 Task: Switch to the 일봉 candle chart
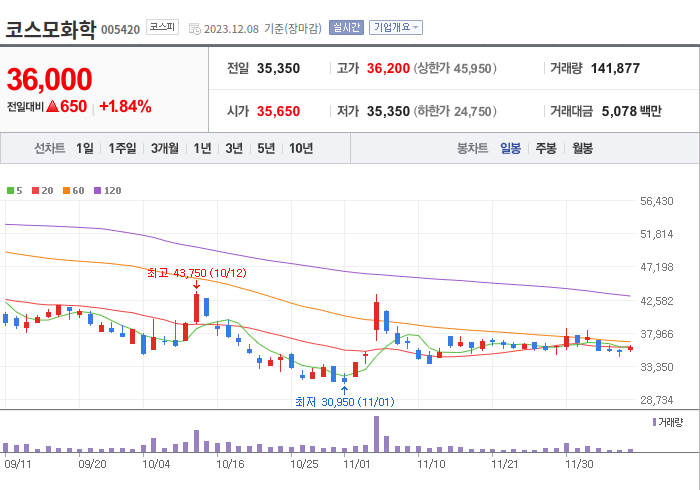510,148
